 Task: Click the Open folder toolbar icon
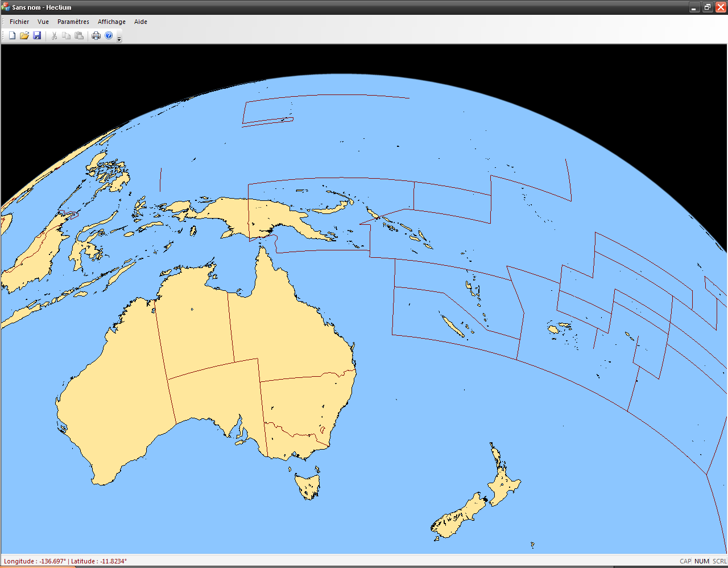(x=24, y=36)
